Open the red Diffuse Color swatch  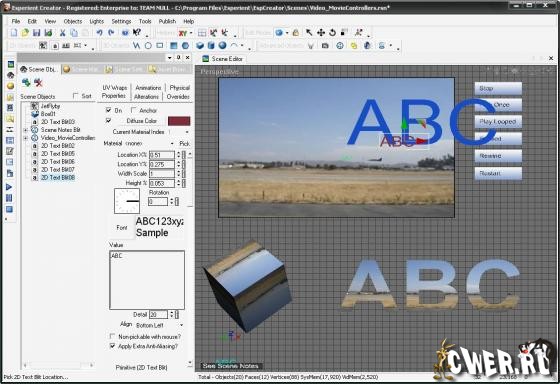click(179, 121)
